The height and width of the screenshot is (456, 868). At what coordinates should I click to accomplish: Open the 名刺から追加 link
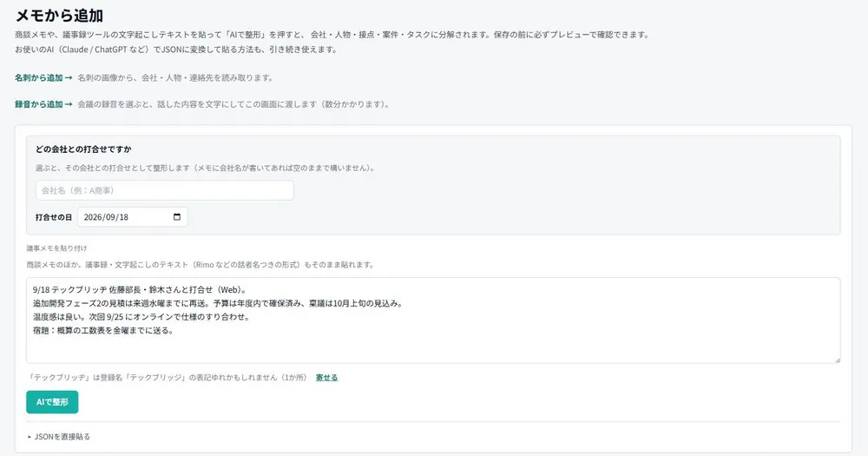point(43,78)
